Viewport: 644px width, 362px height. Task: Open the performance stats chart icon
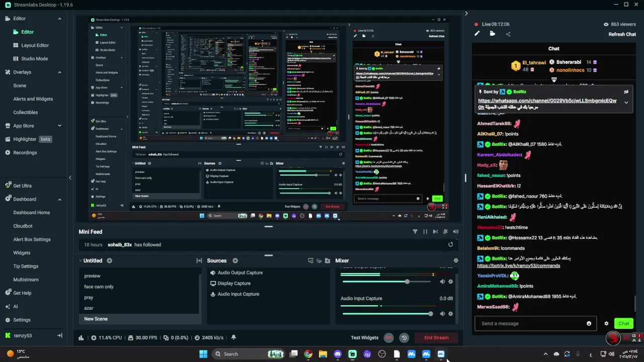[82, 338]
